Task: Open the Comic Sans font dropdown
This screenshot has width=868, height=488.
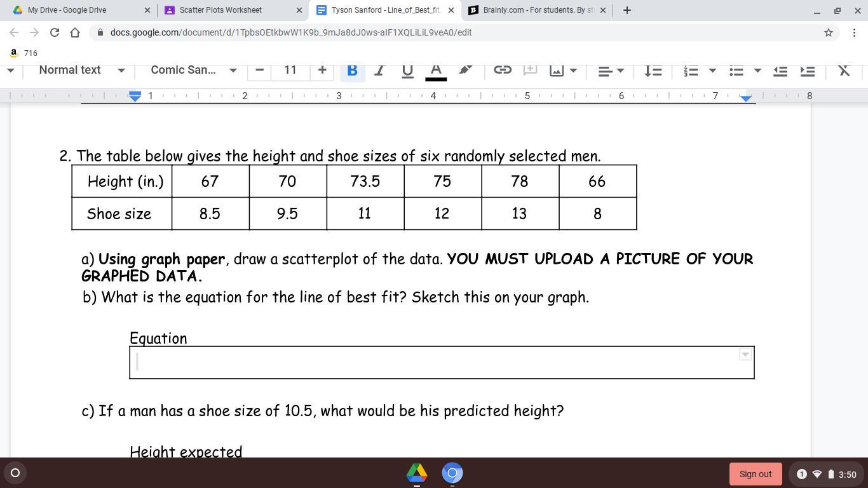Action: pos(193,70)
